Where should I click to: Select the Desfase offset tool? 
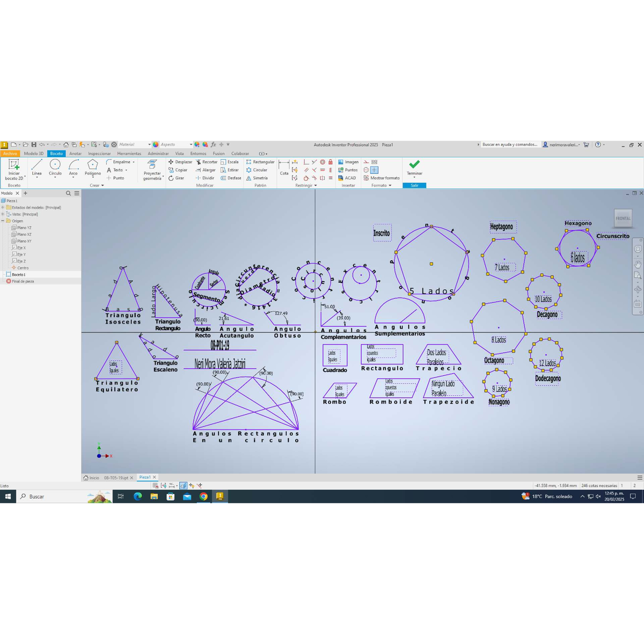231,178
